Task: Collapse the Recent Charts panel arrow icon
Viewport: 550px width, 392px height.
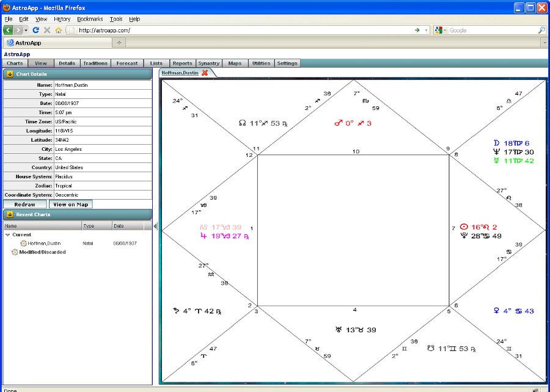Action: pos(10,215)
